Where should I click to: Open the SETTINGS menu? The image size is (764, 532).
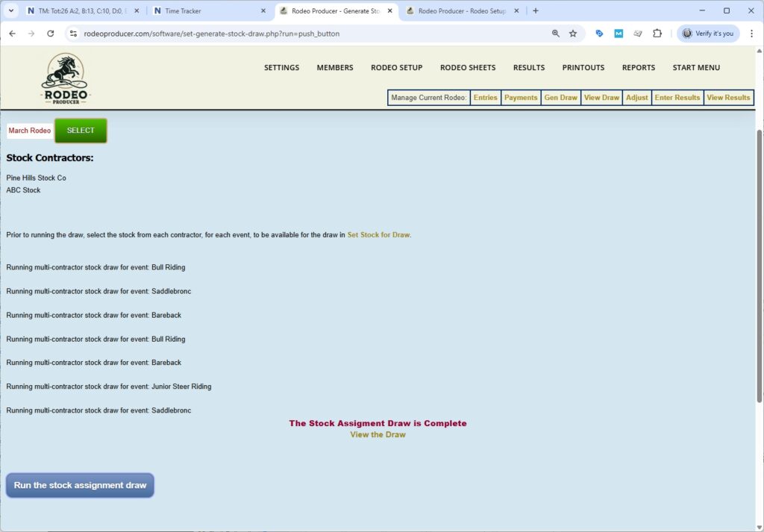(x=281, y=68)
